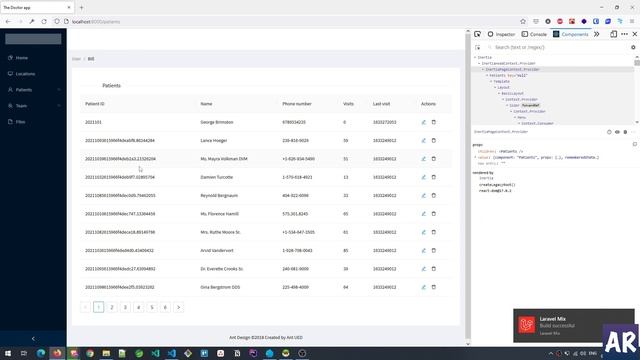Open Chrome from taskbar
Viewport: 640px width, 360px height.
click(x=90, y=353)
